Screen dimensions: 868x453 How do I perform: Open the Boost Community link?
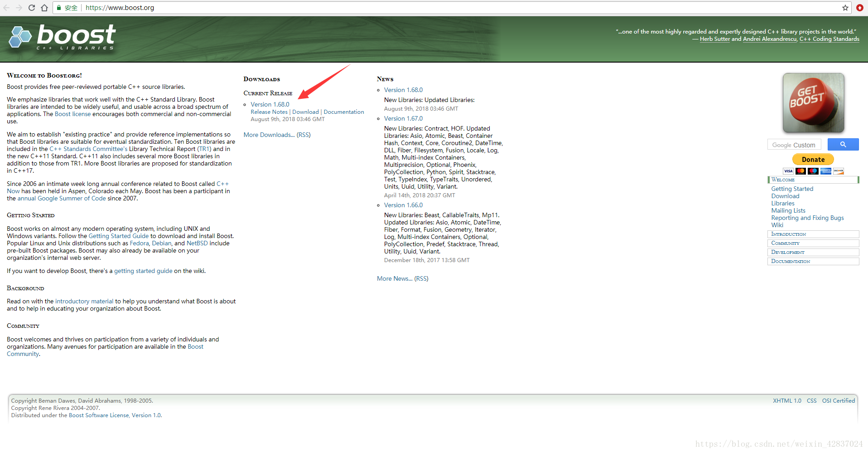point(195,346)
